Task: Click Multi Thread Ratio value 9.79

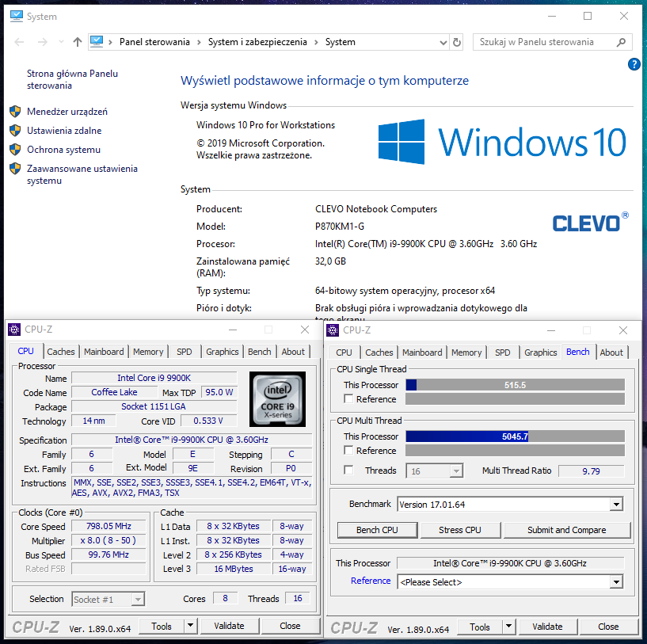Action: (591, 471)
